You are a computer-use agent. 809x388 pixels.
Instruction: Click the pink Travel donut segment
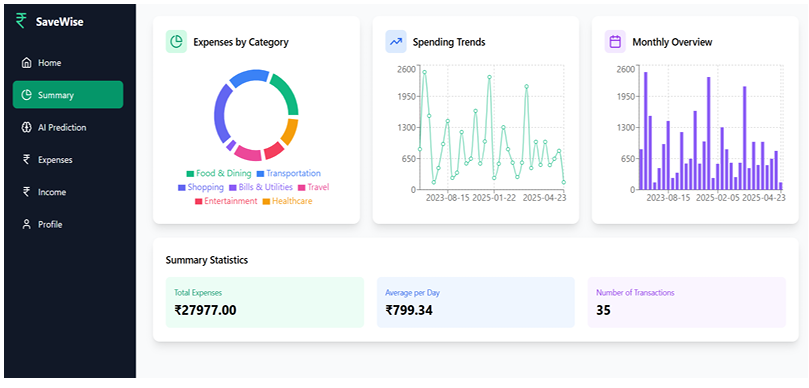(x=249, y=154)
